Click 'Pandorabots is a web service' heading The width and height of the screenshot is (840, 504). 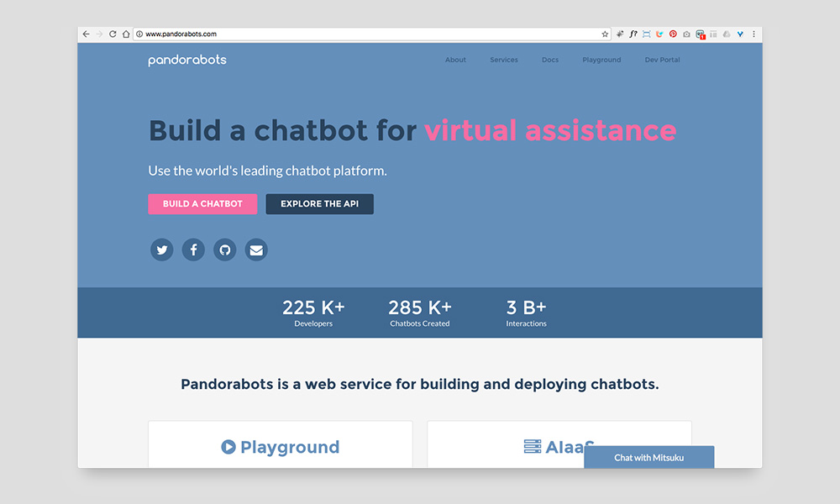click(420, 385)
